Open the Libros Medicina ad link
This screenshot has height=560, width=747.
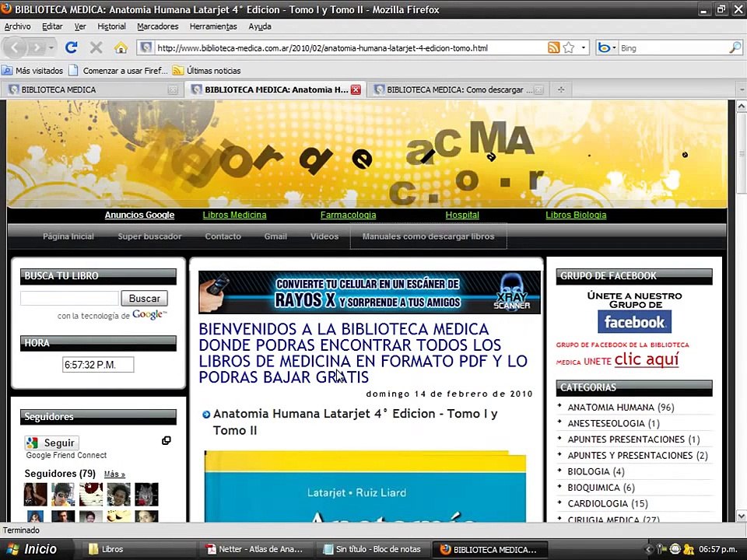(234, 215)
